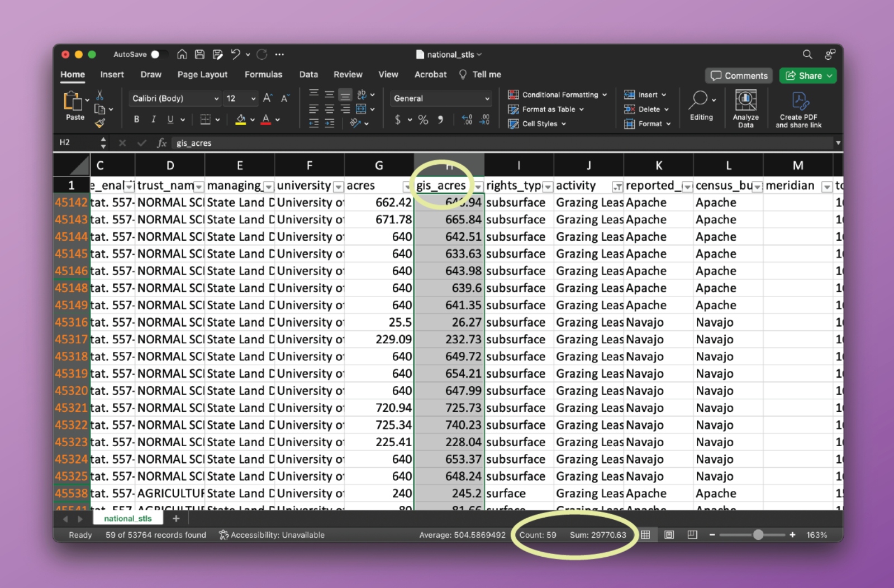Screen dimensions: 894x588
Task: Click the Save icon in title bar
Action: [199, 54]
